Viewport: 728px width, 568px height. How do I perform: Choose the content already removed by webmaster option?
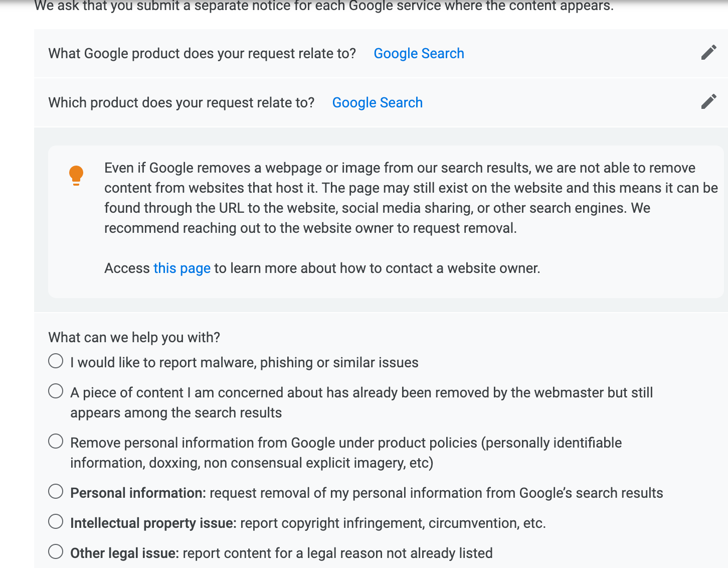click(x=56, y=391)
